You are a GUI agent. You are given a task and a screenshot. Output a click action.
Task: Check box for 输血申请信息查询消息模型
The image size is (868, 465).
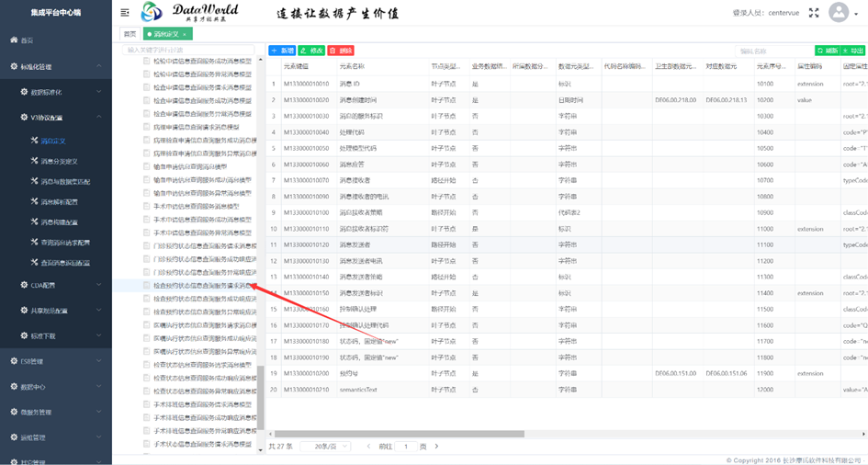(147, 166)
